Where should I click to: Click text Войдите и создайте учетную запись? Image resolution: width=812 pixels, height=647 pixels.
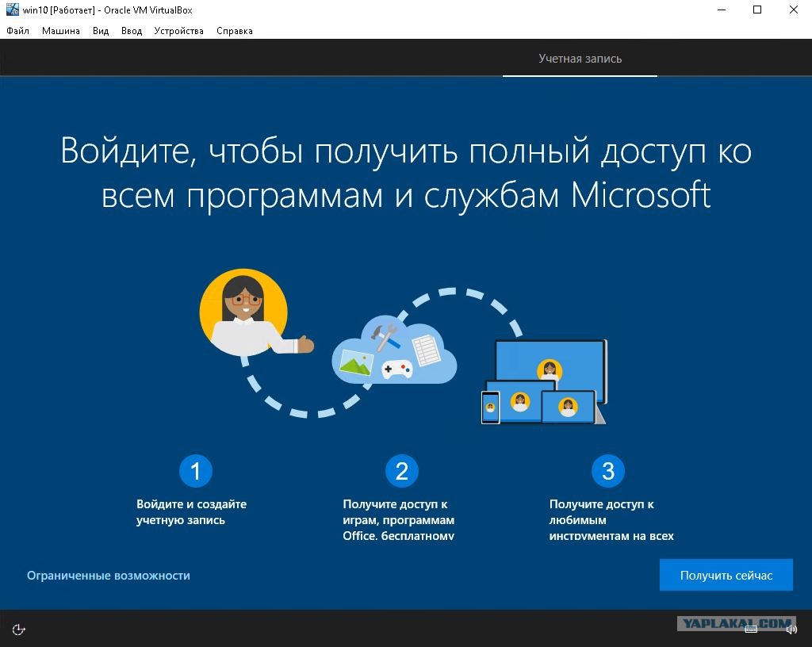click(x=191, y=512)
